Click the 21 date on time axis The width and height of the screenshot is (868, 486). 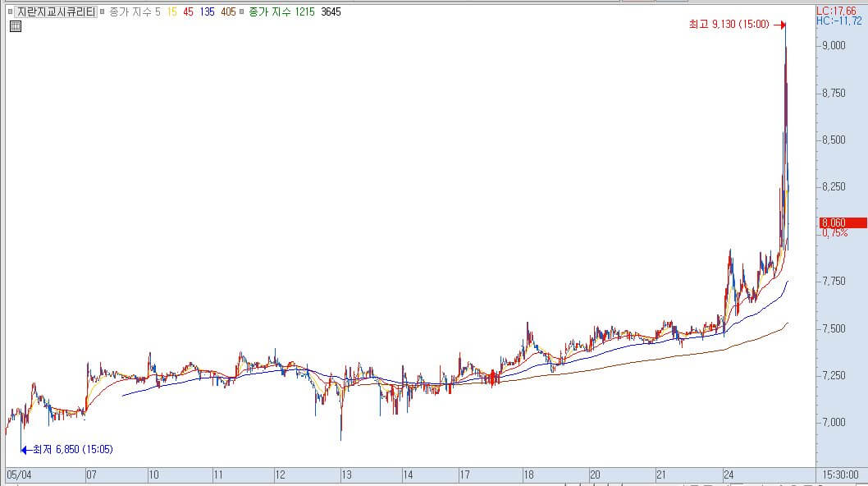coord(661,475)
